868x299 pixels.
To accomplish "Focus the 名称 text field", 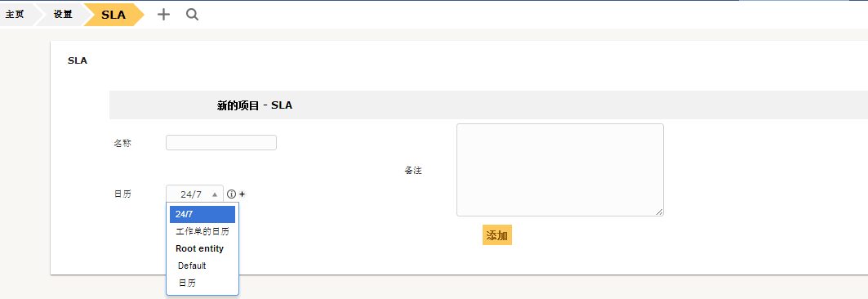I will coord(220,143).
